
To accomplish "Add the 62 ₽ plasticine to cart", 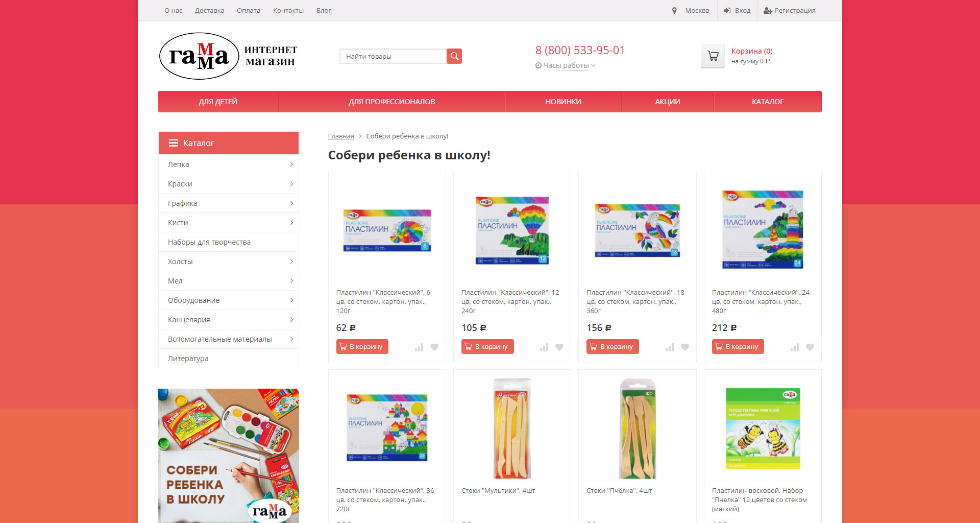I will 362,347.
